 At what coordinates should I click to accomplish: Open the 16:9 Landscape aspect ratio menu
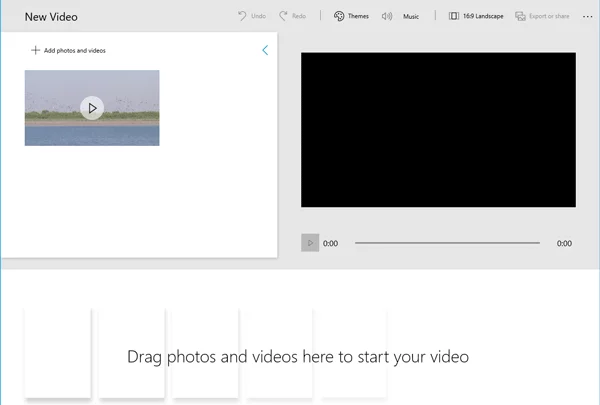[476, 17]
